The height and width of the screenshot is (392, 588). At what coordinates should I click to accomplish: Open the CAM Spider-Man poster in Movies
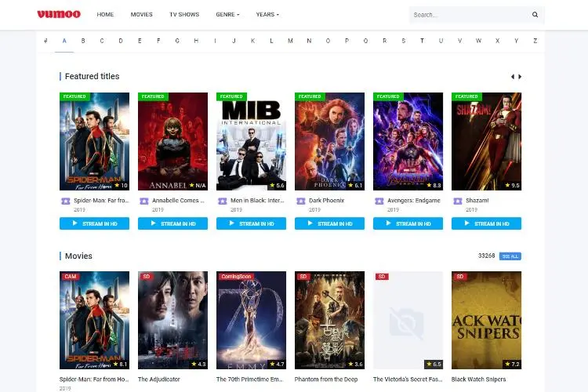coord(95,321)
